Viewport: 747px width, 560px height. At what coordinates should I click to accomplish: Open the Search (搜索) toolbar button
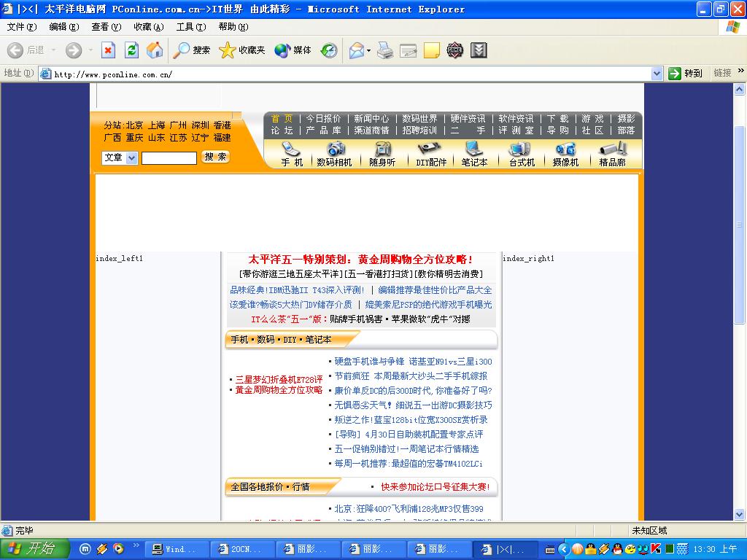(x=191, y=50)
